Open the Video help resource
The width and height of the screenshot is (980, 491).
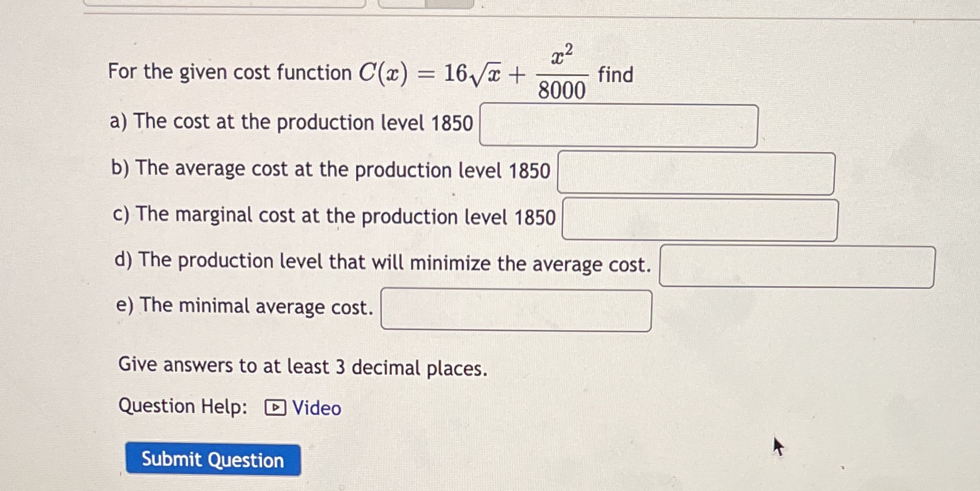(315, 408)
